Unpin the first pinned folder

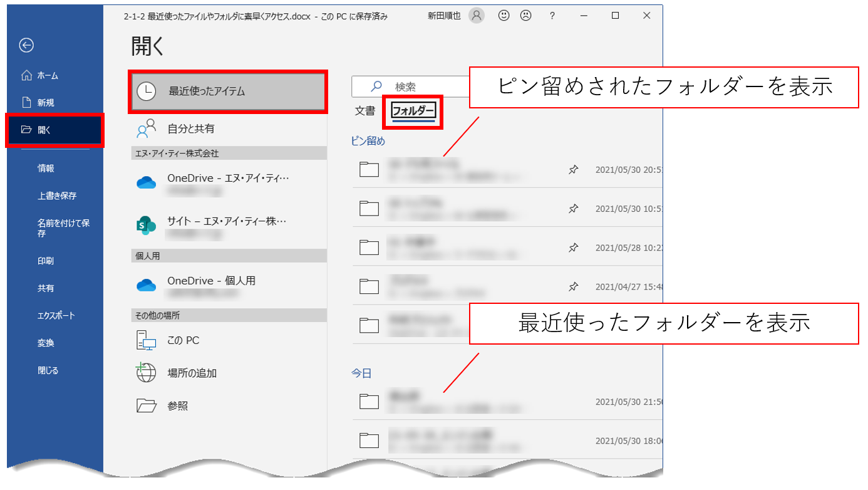573,169
